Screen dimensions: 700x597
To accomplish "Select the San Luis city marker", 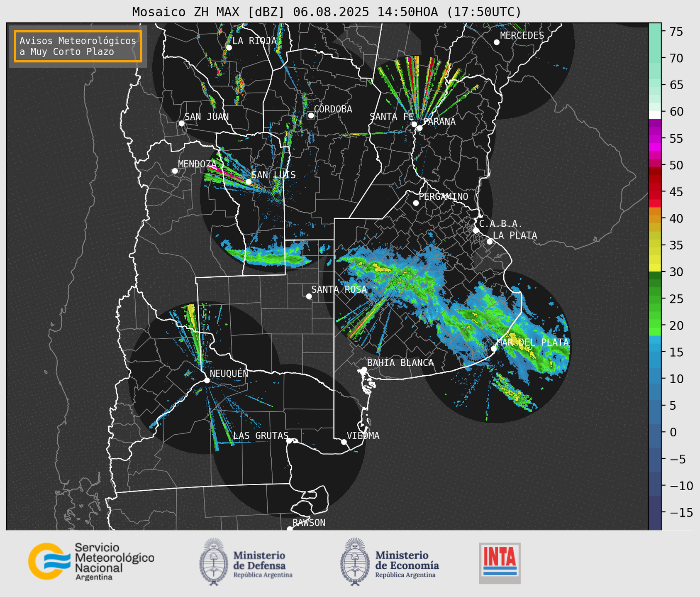I will pos(249,181).
